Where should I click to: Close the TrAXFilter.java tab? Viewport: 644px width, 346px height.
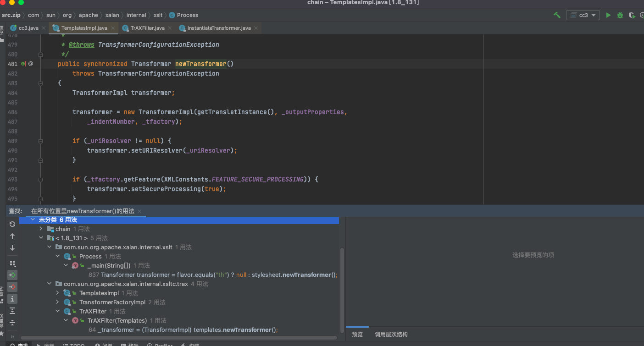tap(169, 28)
